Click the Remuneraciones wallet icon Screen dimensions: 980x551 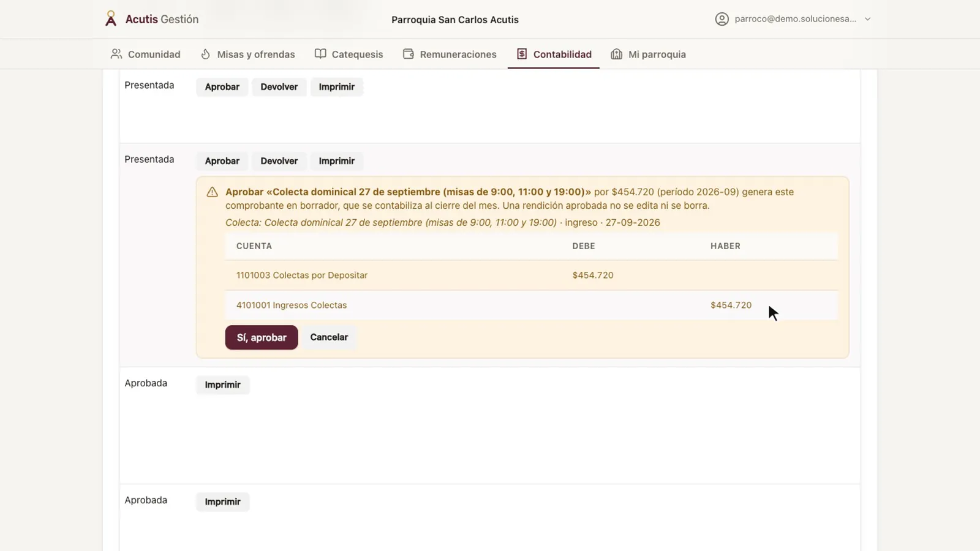coord(409,54)
